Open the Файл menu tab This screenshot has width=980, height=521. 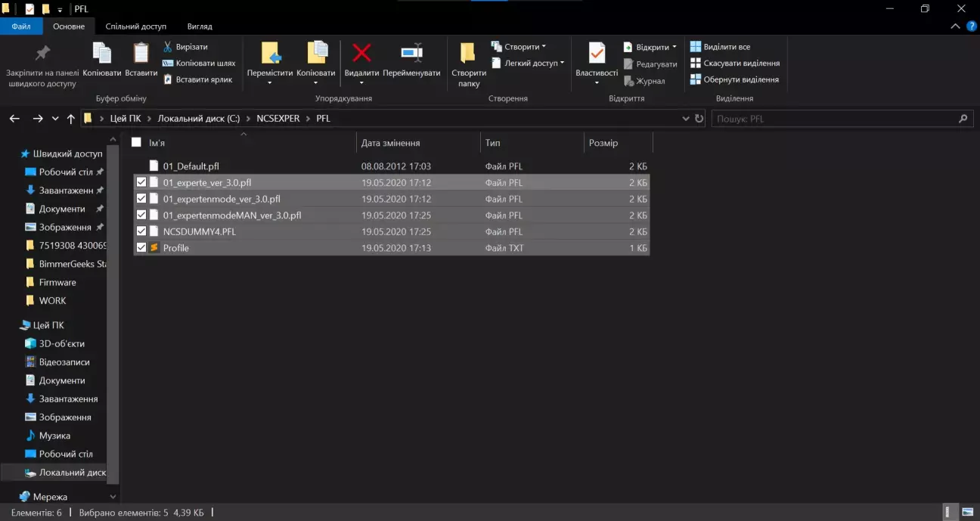coord(21,26)
